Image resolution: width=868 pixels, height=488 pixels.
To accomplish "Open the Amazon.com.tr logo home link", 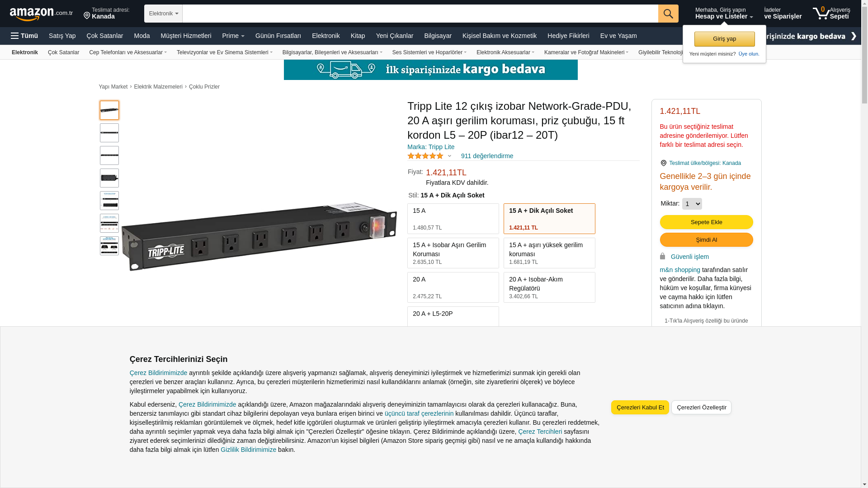I will pos(41,14).
